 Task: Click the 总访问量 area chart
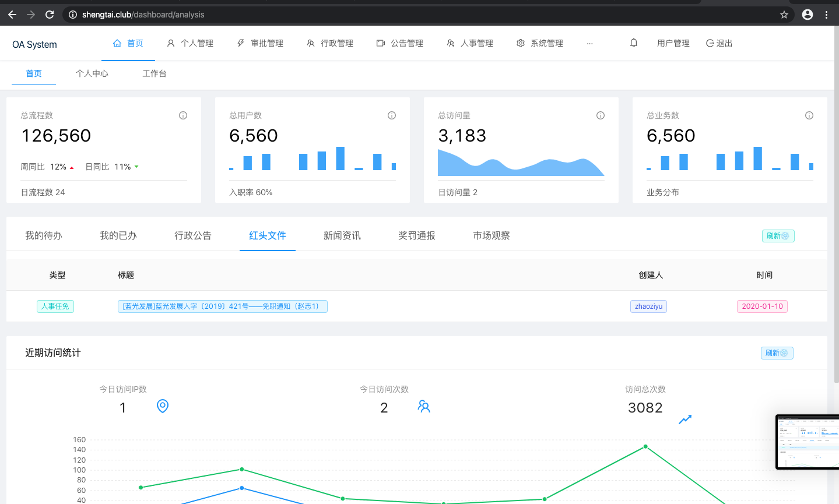coord(521,163)
